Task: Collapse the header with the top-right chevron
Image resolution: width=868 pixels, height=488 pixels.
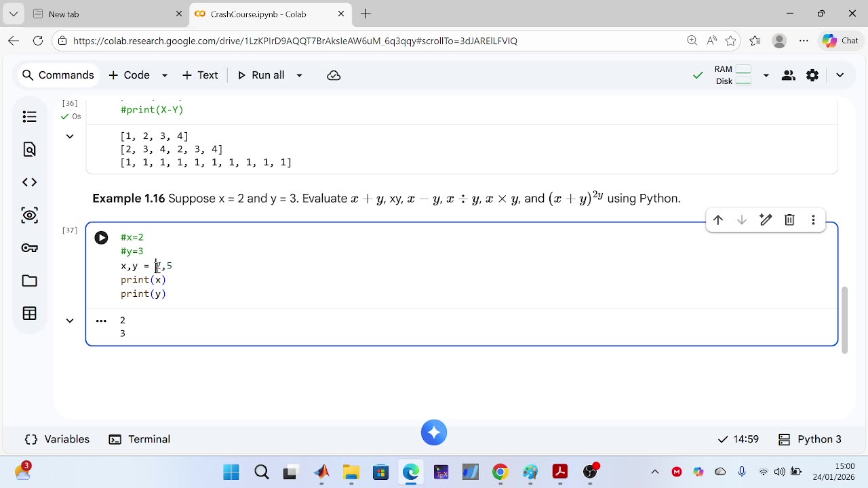Action: tap(840, 75)
